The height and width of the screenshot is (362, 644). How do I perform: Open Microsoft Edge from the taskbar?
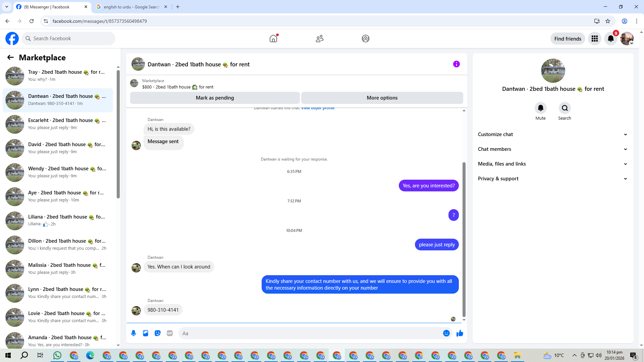click(90, 355)
